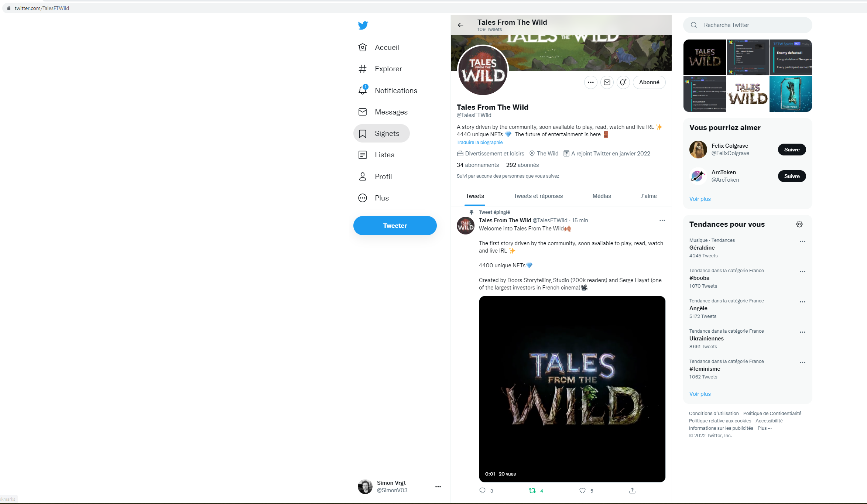Reply to the pinned tweet
Screen dimensions: 867x504
pyautogui.click(x=482, y=491)
